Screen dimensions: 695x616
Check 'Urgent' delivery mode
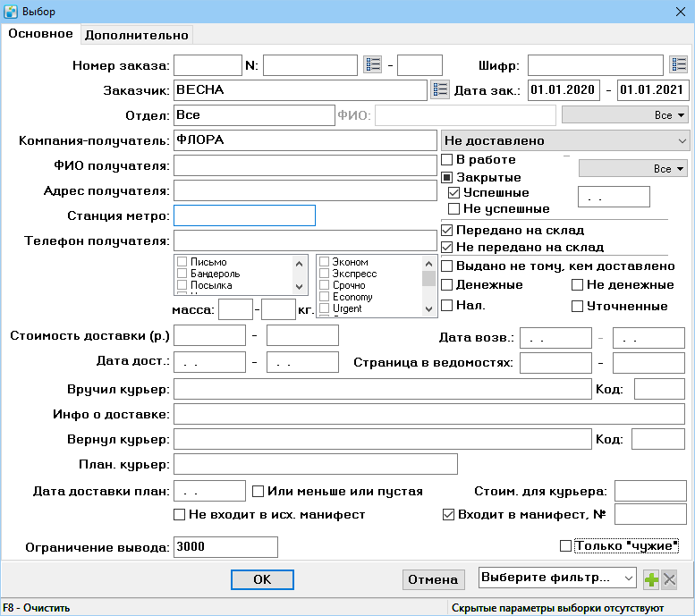tap(324, 308)
